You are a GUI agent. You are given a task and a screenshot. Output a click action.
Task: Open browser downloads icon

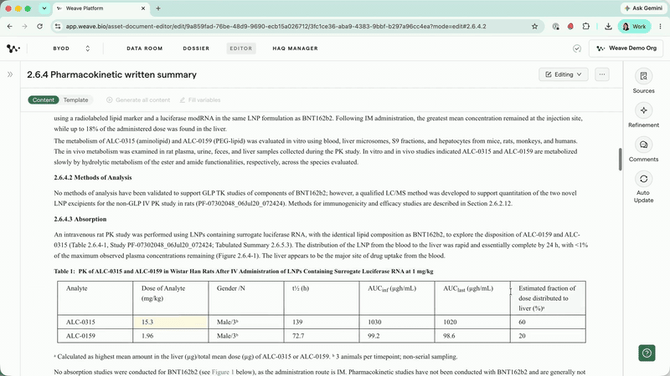coord(608,26)
